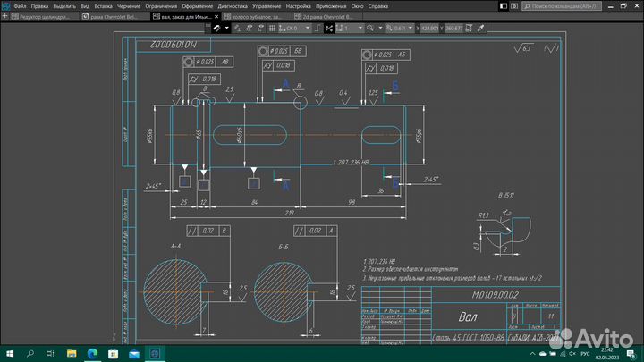Click the command search field
The image size is (644, 362).
coord(562,6)
